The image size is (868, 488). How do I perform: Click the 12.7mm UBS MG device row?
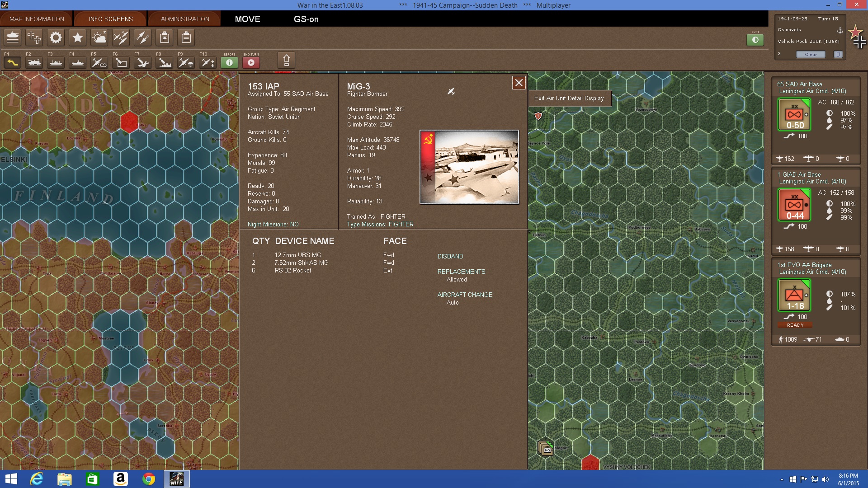(x=323, y=255)
